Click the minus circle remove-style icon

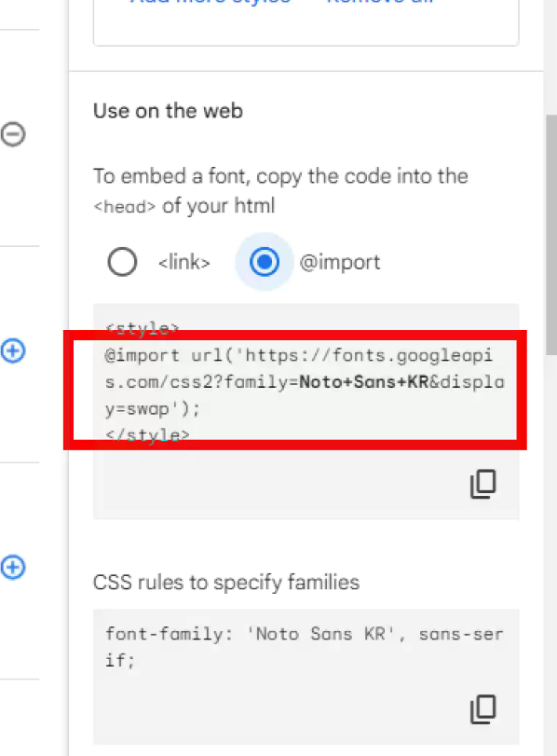(12, 134)
